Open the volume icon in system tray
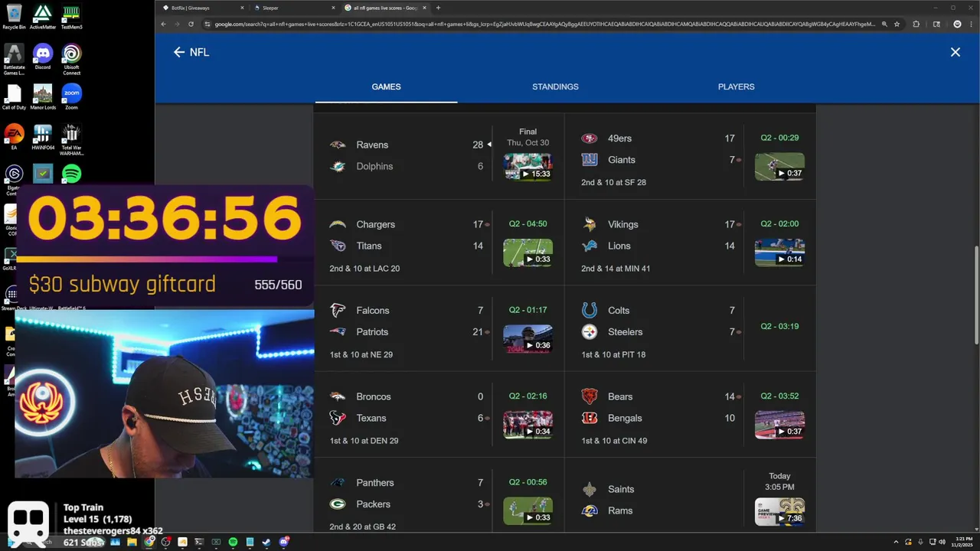The height and width of the screenshot is (551, 980). [x=941, y=542]
